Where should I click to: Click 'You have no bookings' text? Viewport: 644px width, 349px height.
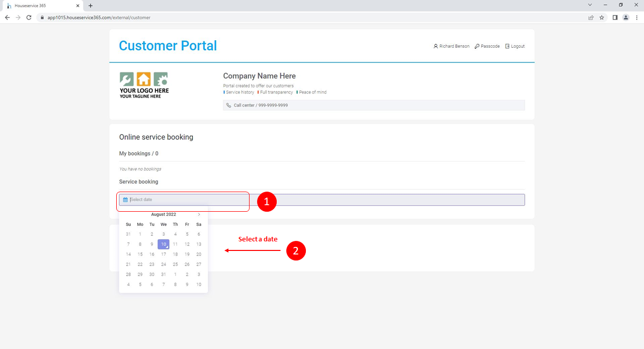pos(140,169)
